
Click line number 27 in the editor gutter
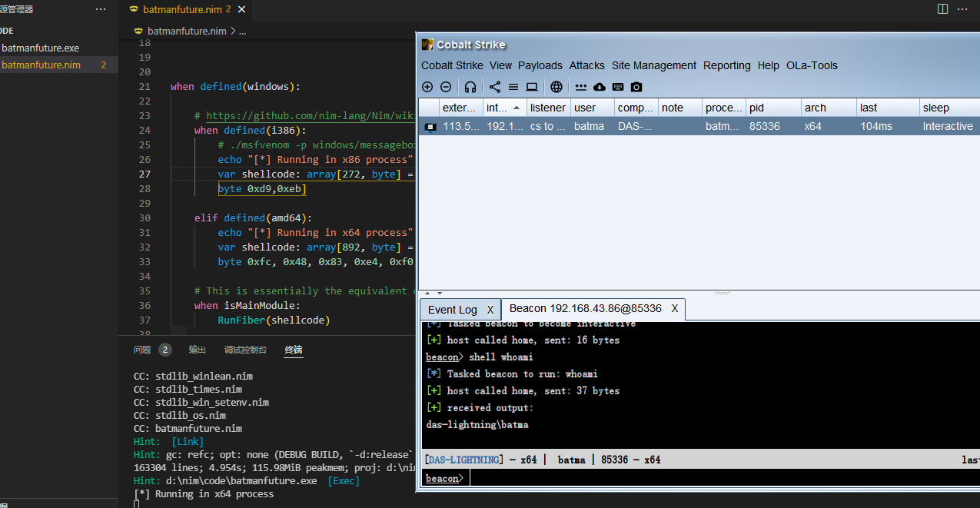pyautogui.click(x=145, y=174)
